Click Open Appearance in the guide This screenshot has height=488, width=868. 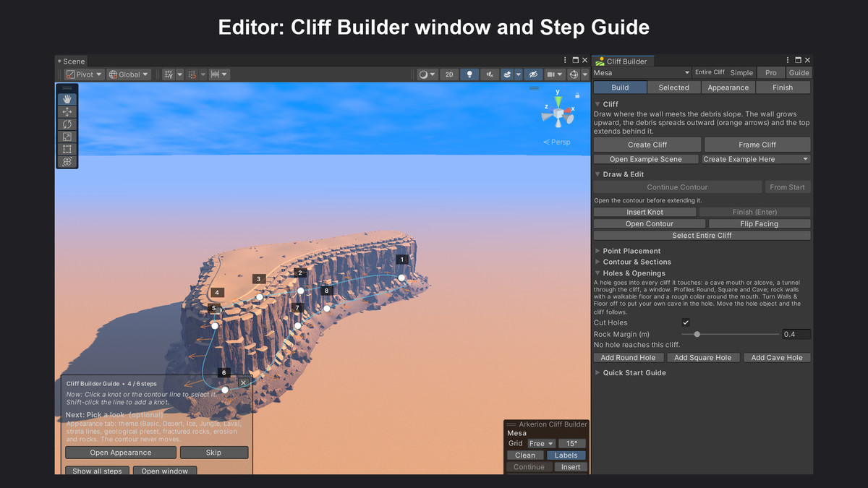[121, 453]
